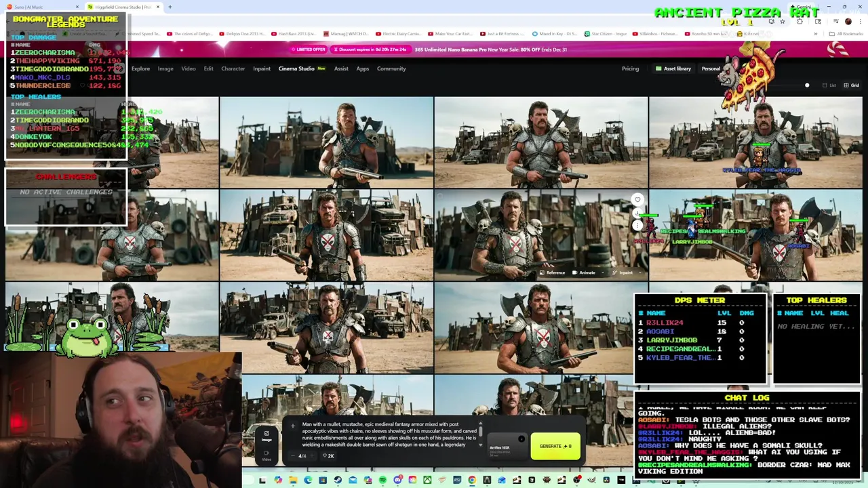
Task: Open the Image menu in the navbar
Action: coord(165,68)
